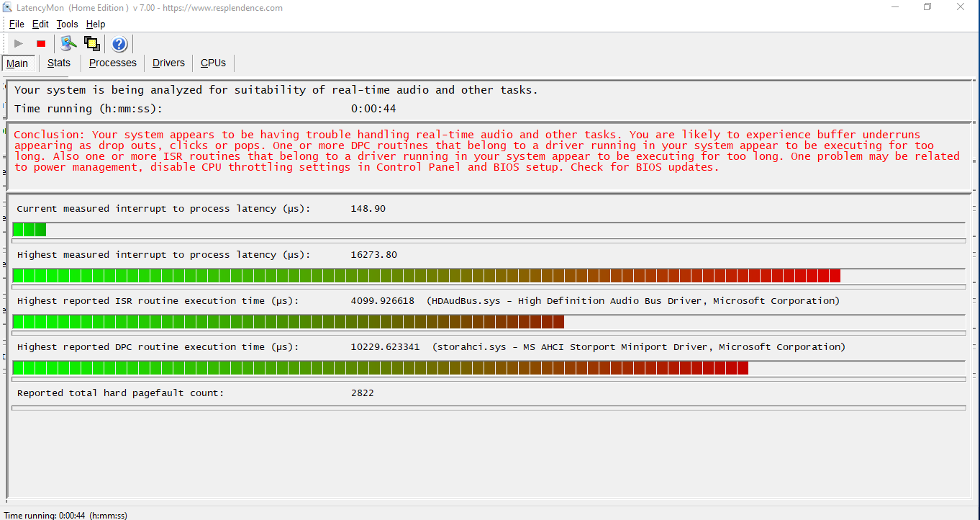Viewport: 980px width, 520px height.
Task: Click the red Conclusion warning text
Action: click(487, 151)
